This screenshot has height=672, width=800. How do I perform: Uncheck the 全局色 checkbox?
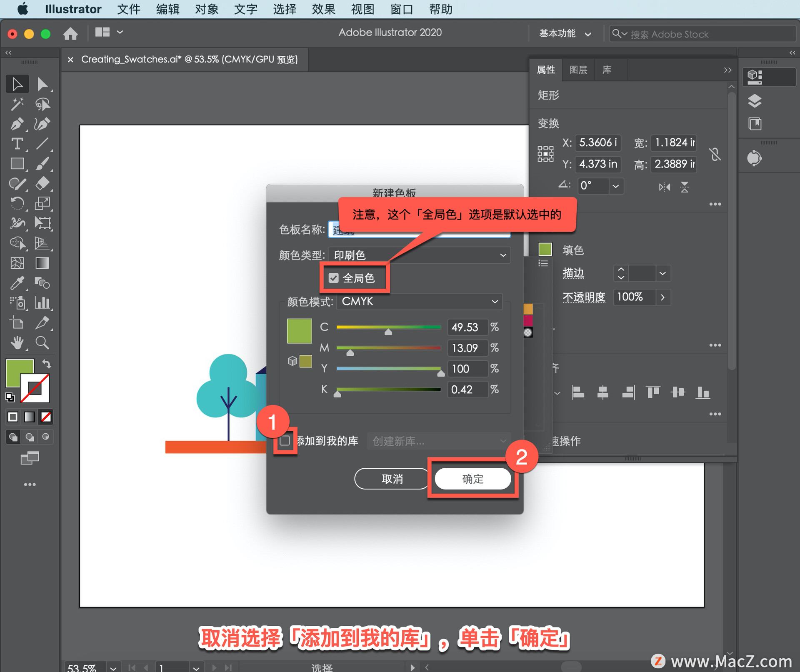[x=334, y=278]
